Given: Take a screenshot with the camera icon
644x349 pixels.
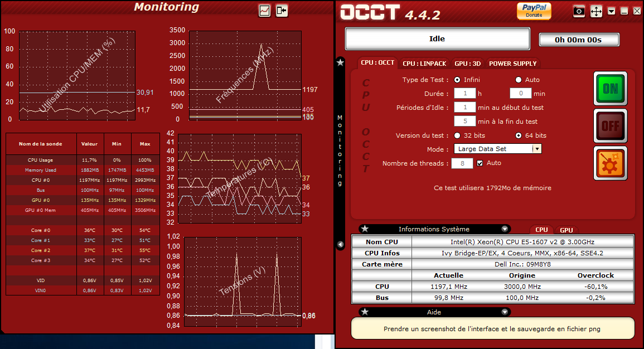Looking at the screenshot, I should pos(579,11).
